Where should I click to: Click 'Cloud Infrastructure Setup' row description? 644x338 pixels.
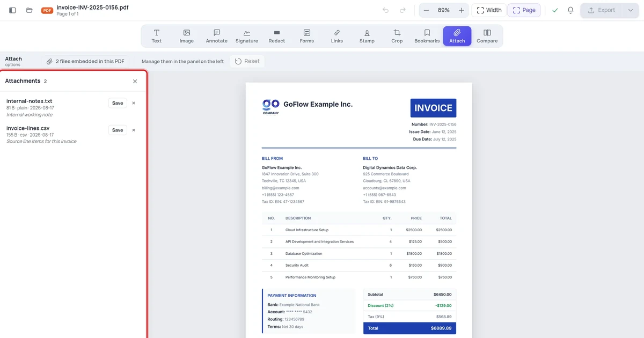[x=307, y=230]
